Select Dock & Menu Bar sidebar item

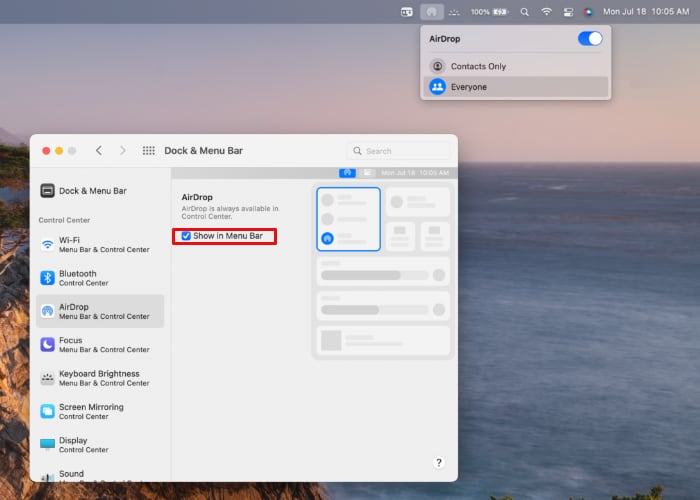(100, 191)
